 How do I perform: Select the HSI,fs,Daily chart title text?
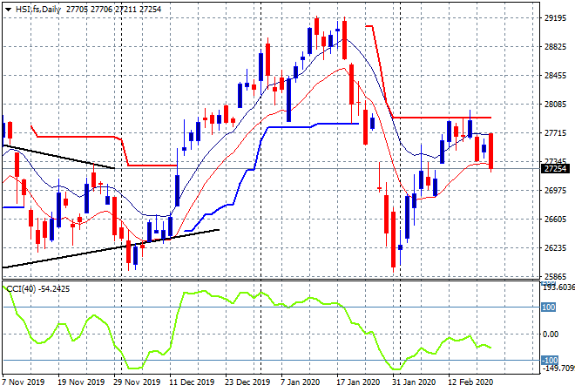click(37, 10)
